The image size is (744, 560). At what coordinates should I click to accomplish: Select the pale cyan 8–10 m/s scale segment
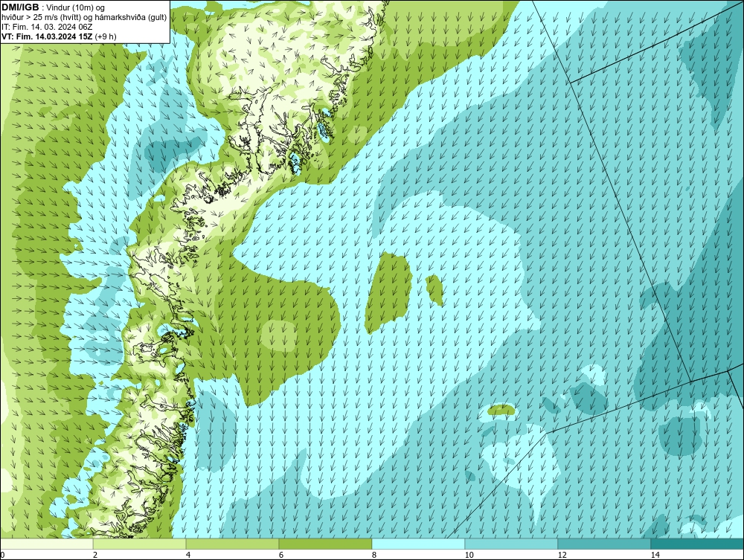pos(418,544)
